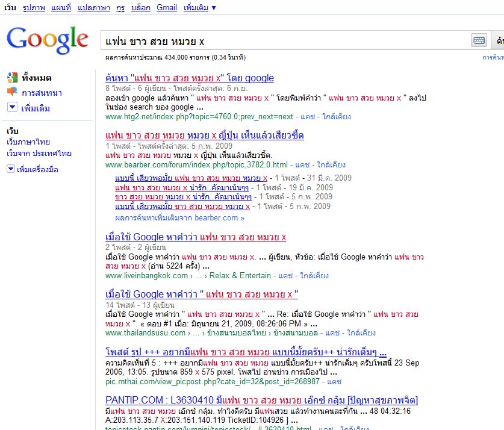Click the pic.mthai.com view_picpost URL text
Viewport: 504px width, 430px height.
coord(213,382)
